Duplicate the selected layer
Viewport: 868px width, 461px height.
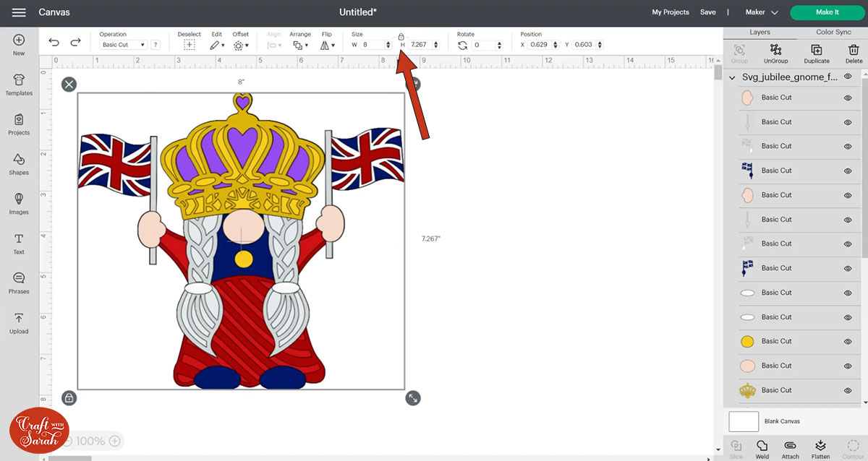pyautogui.click(x=816, y=52)
